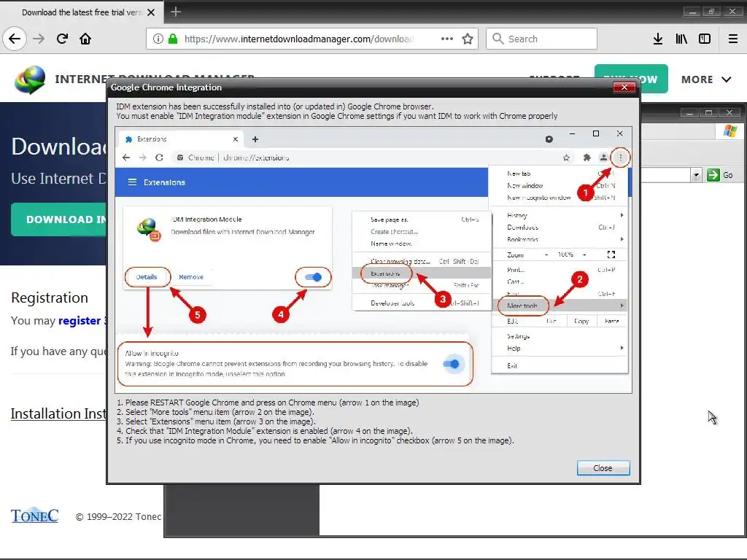Choose Exit in Chrome menu
The image size is (747, 560).
(560, 366)
